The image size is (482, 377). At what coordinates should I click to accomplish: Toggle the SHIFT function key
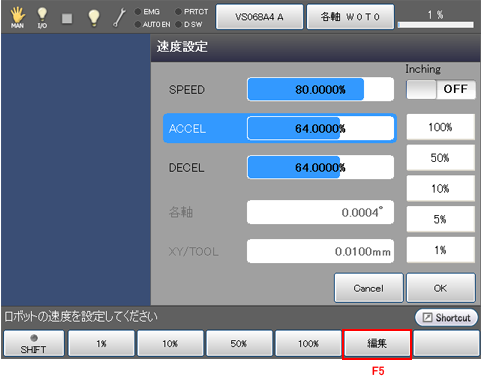pos(34,343)
